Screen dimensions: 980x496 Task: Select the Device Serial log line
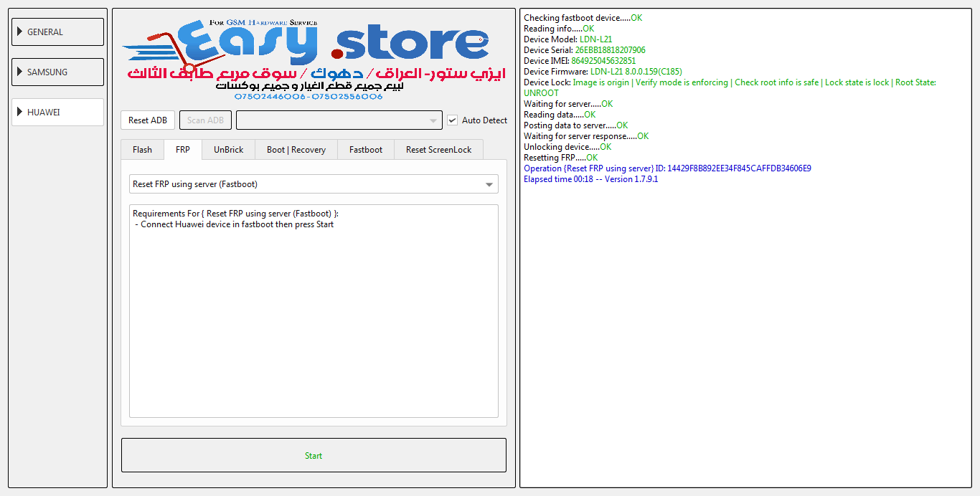click(585, 50)
